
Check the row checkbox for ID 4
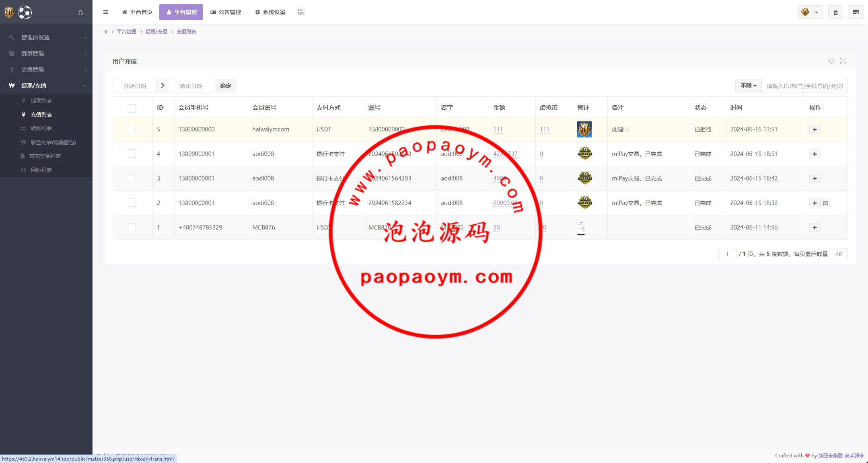point(132,154)
